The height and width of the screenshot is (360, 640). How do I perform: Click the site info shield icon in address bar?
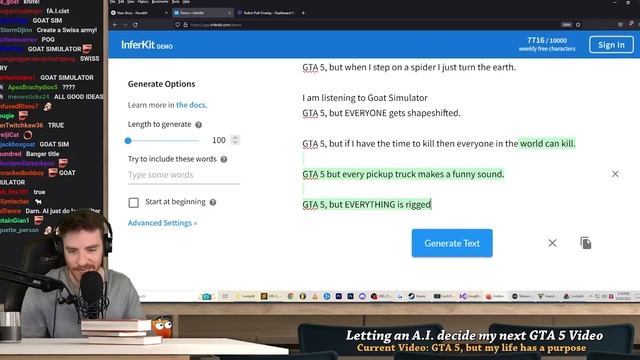tap(178, 25)
